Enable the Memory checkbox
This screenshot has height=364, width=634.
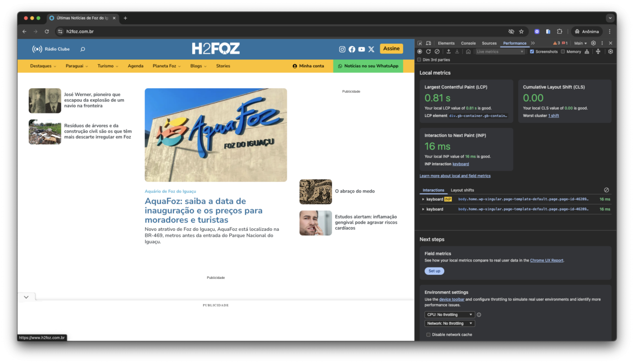point(563,52)
